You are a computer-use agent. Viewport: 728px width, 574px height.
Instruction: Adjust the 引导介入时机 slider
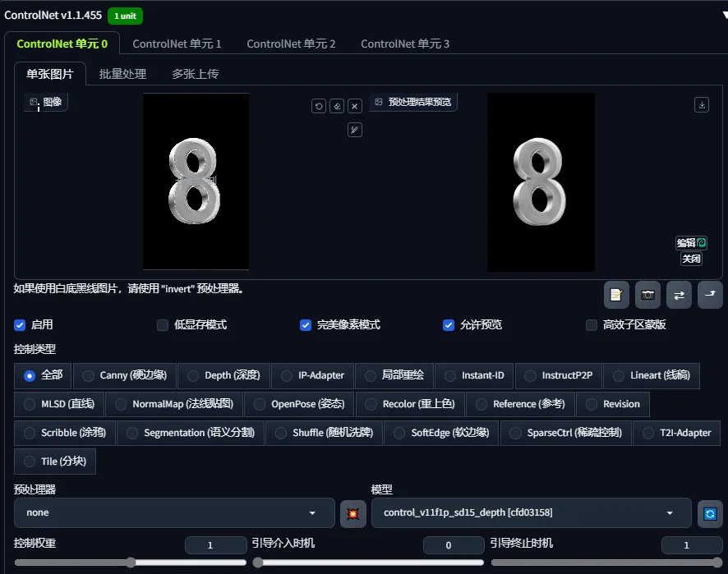click(x=369, y=563)
